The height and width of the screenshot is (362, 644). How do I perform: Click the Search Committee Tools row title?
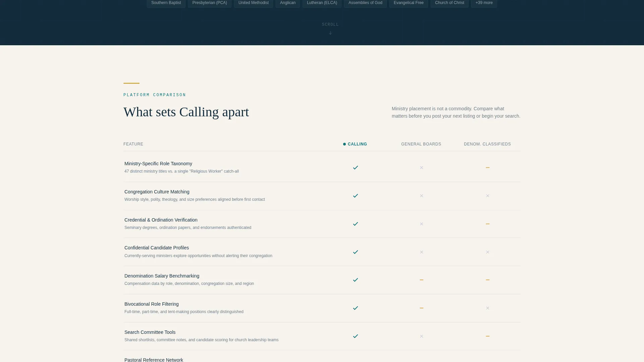(x=150, y=332)
